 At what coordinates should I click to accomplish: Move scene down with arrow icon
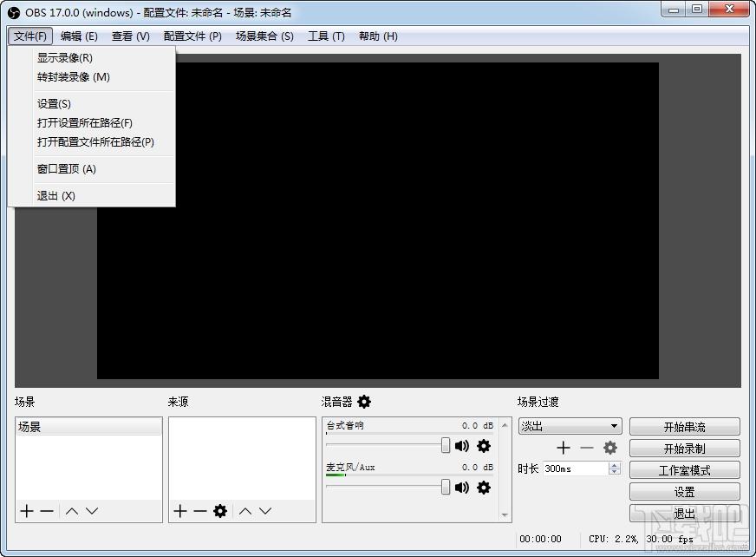[x=92, y=511]
